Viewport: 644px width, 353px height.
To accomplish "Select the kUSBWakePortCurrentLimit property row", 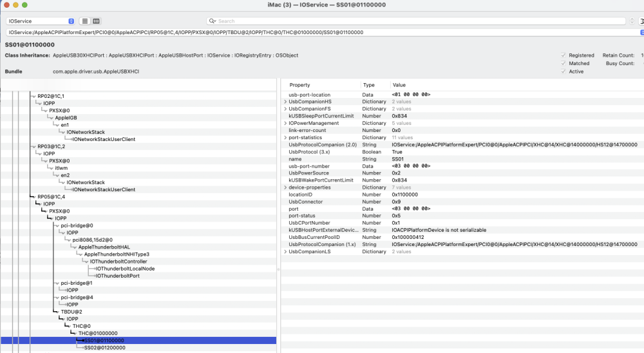I will point(462,180).
